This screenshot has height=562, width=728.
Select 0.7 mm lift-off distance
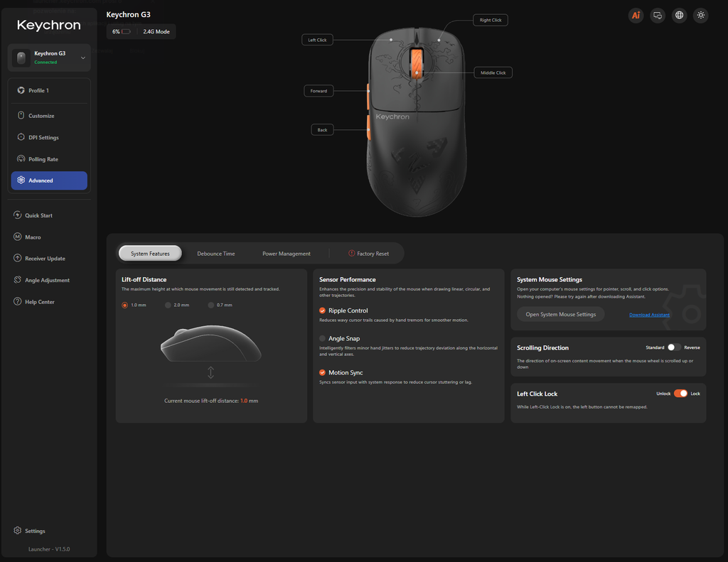(x=210, y=305)
